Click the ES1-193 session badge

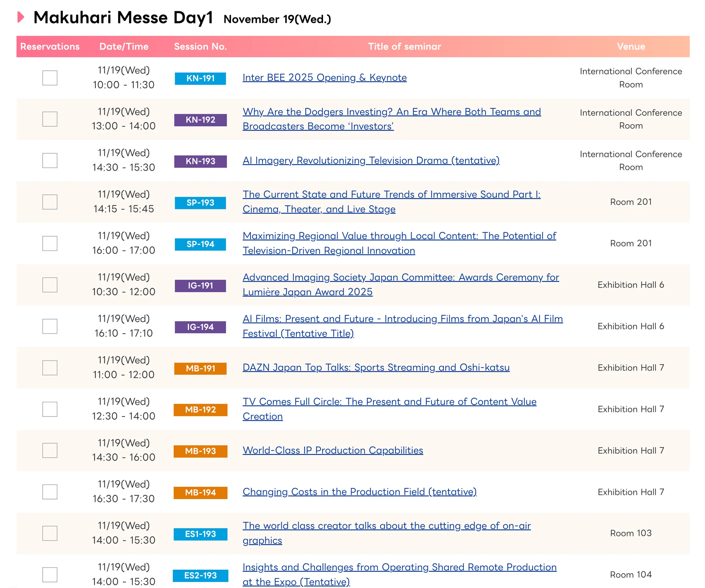[201, 534]
